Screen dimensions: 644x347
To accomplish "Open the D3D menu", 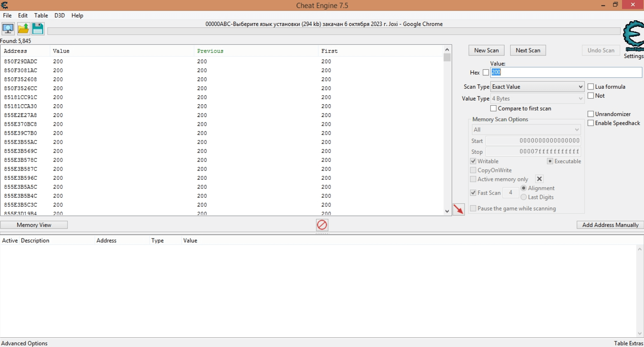I will click(59, 16).
